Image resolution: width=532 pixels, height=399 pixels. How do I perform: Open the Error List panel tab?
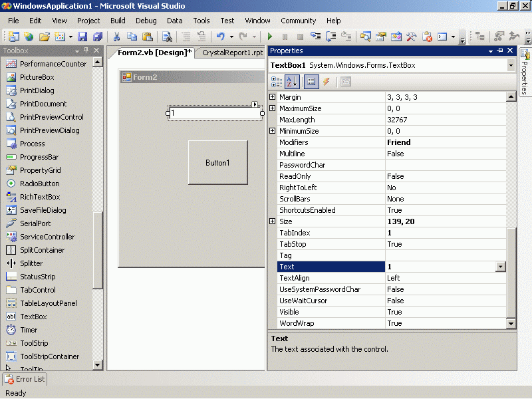click(x=24, y=379)
